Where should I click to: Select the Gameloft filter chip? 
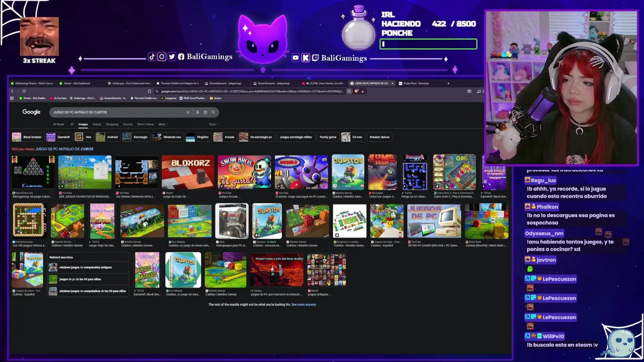click(59, 137)
